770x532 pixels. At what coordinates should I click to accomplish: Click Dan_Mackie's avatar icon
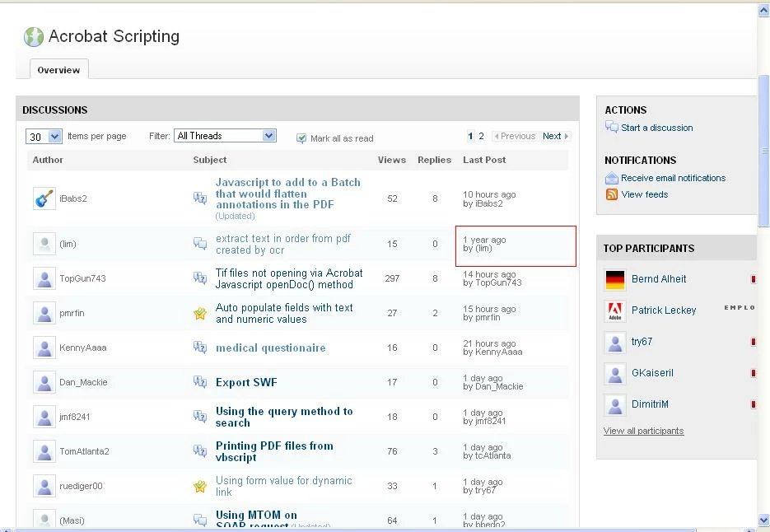point(44,382)
